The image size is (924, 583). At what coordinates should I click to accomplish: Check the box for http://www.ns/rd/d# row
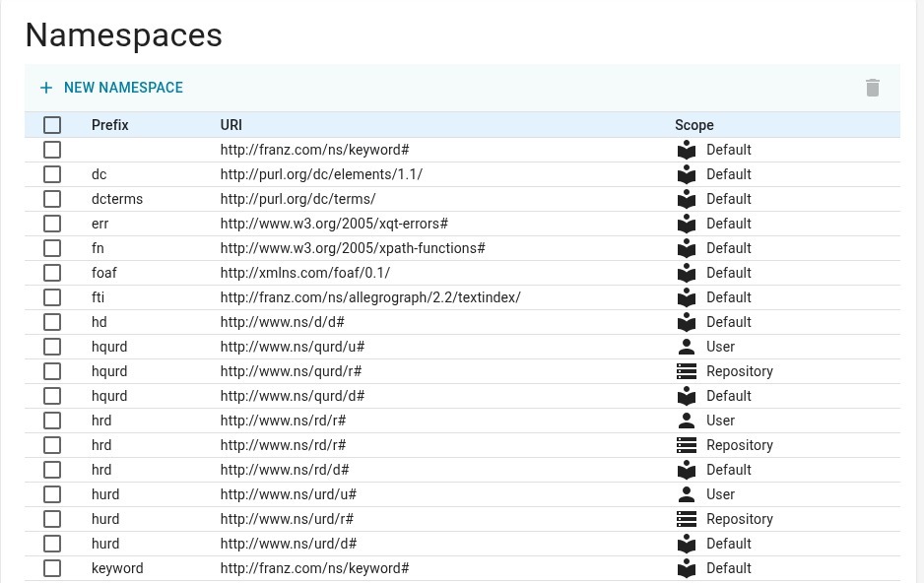click(52, 470)
